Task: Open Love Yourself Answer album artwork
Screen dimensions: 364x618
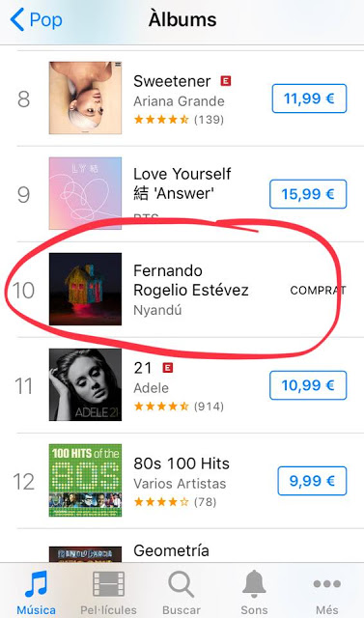Action: click(85, 193)
